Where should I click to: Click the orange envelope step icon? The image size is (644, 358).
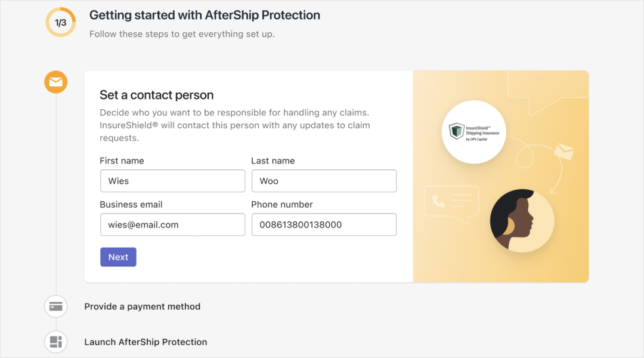[56, 82]
